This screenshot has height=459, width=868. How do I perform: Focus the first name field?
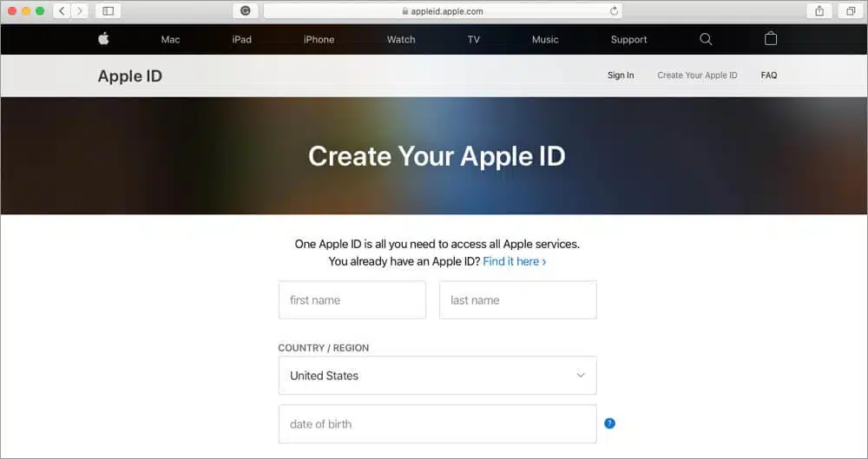[x=352, y=300]
